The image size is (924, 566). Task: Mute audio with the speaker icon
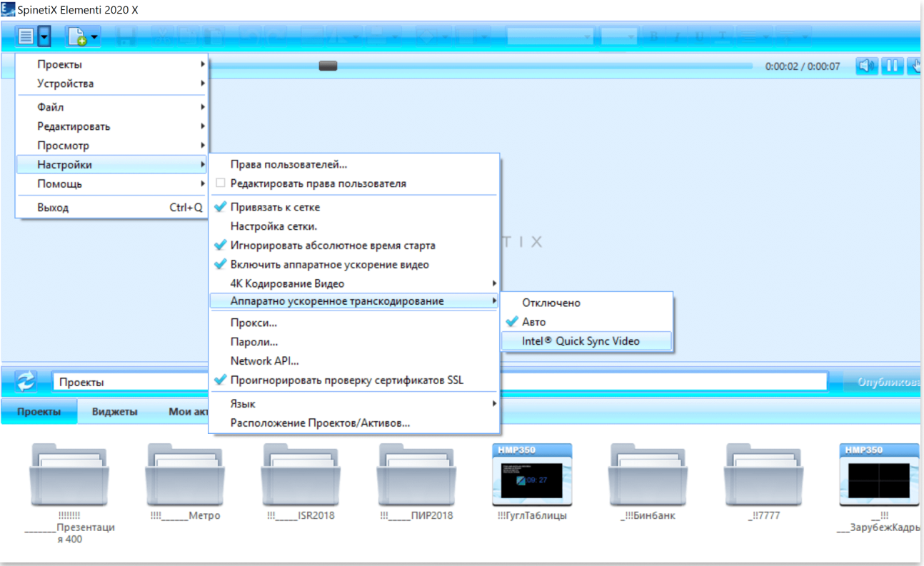coord(867,66)
